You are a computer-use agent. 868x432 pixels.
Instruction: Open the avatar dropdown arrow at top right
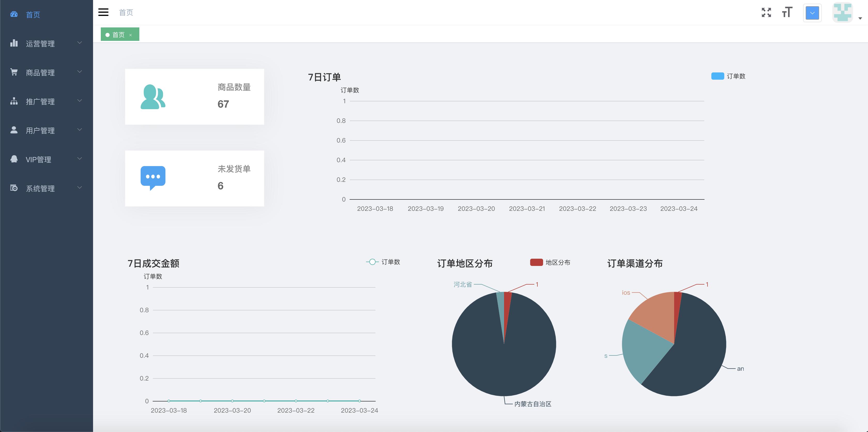coord(860,19)
